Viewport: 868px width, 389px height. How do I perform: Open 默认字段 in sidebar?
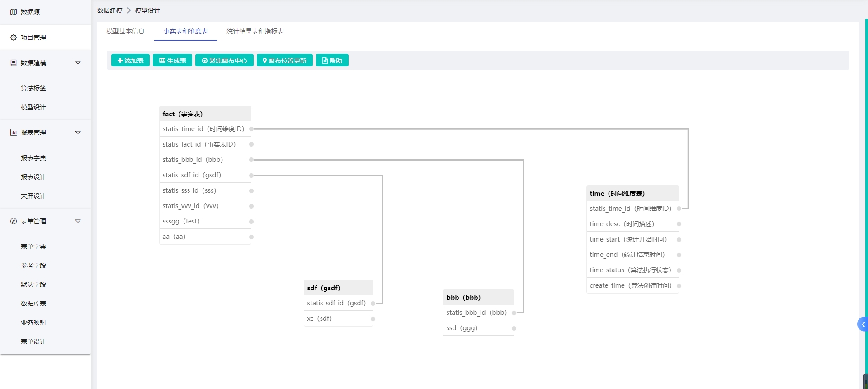coord(33,285)
